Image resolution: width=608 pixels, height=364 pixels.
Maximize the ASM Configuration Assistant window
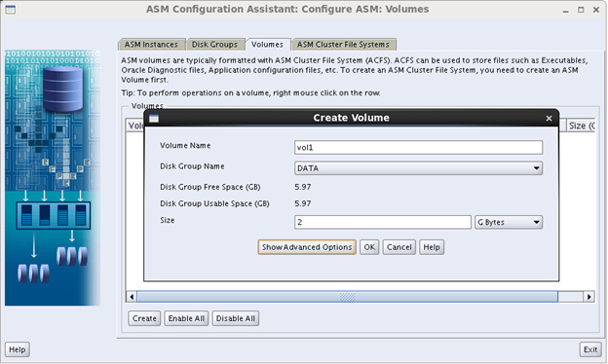click(581, 10)
